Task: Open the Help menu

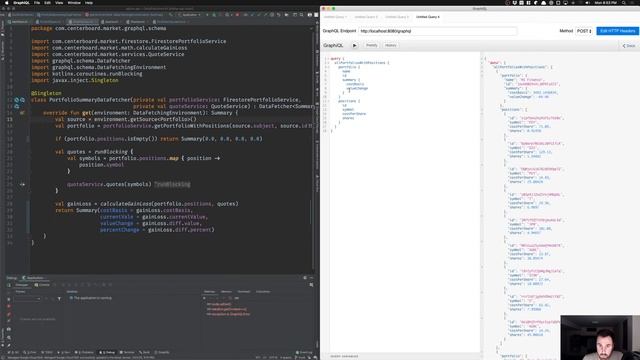Action: pyautogui.click(x=89, y=3)
